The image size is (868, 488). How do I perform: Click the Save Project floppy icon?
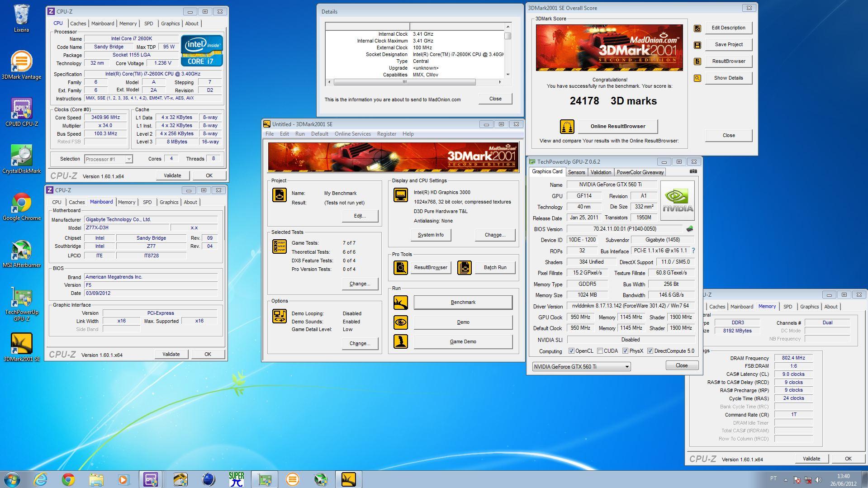click(697, 45)
